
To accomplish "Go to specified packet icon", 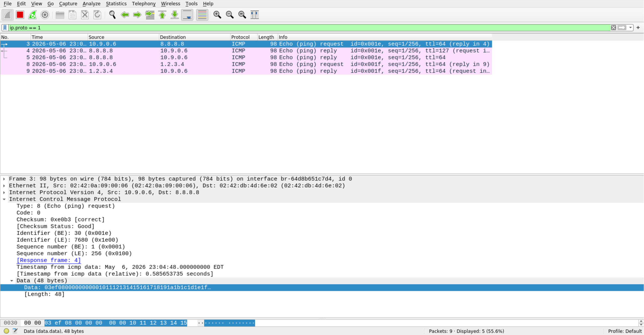I will pyautogui.click(x=150, y=15).
